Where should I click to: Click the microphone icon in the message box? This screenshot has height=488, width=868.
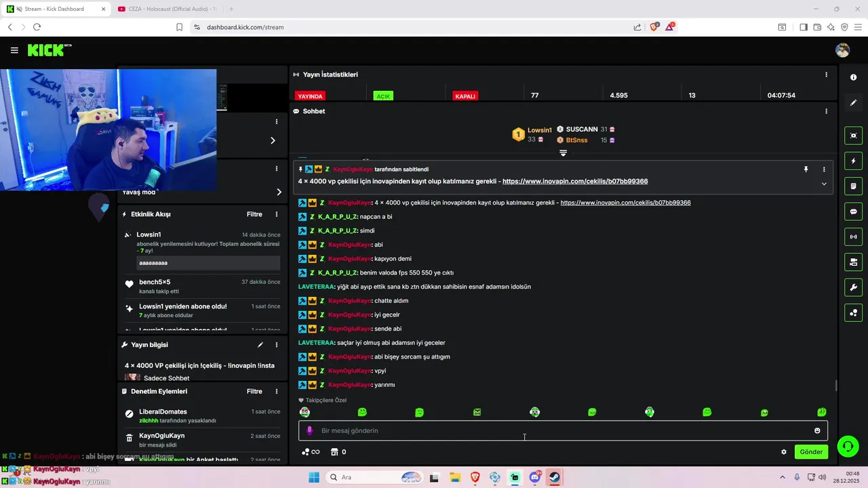(x=309, y=430)
